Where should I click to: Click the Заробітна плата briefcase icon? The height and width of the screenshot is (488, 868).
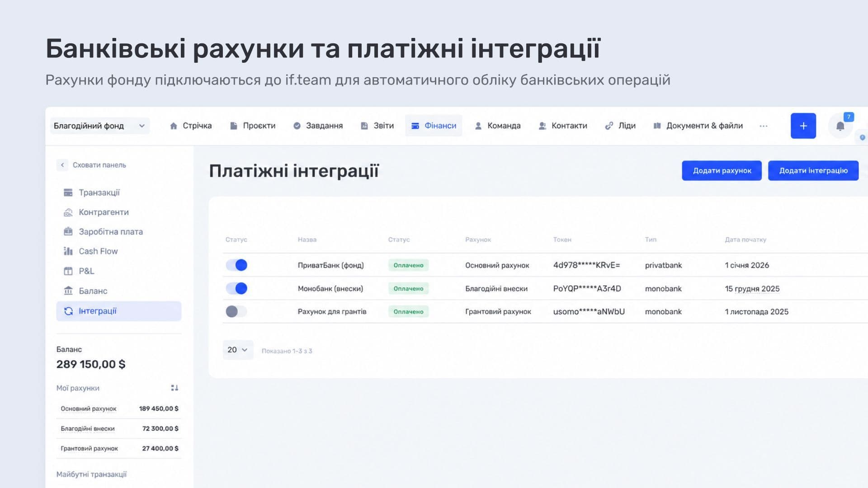point(68,232)
